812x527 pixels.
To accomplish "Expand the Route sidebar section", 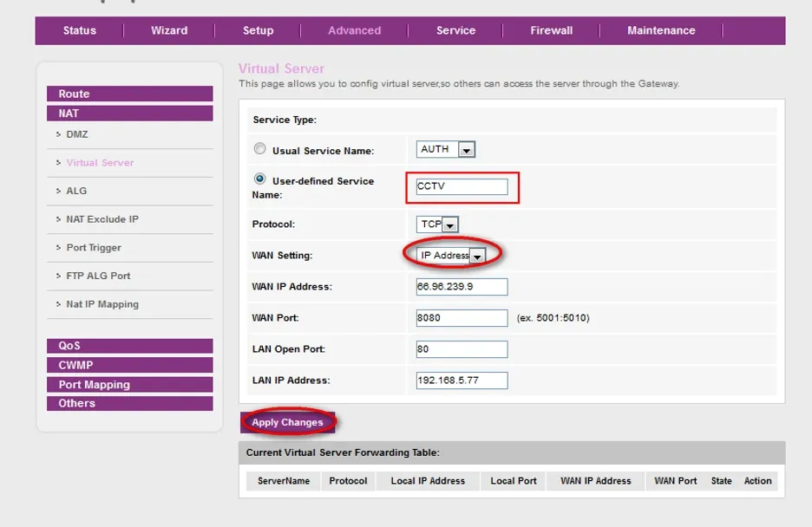I will point(129,94).
